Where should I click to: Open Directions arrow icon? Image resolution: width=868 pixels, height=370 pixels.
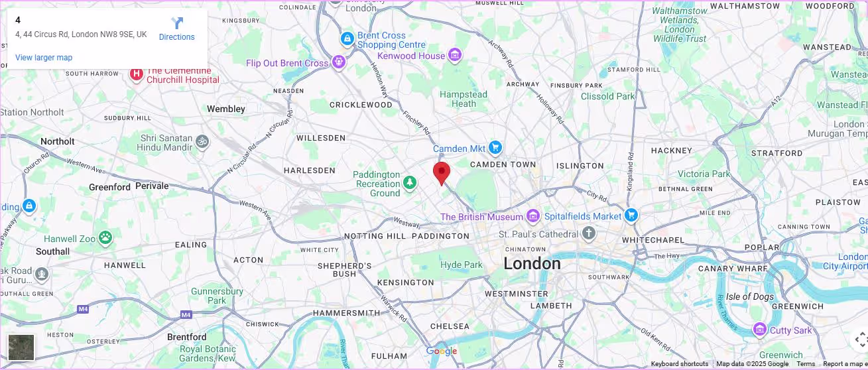pos(177,23)
